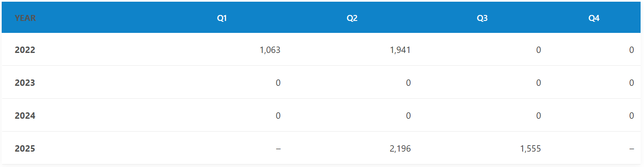Click the 2023 Q1 zero value

coord(278,83)
